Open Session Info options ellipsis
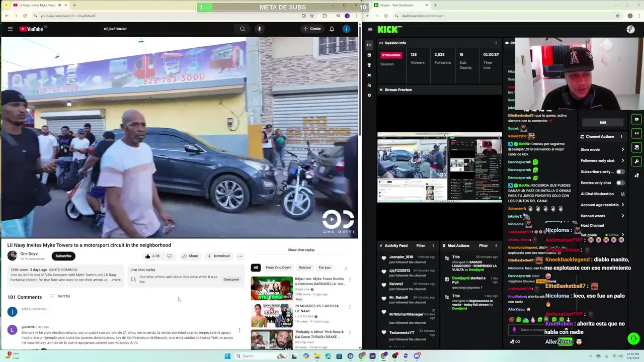 pyautogui.click(x=496, y=43)
